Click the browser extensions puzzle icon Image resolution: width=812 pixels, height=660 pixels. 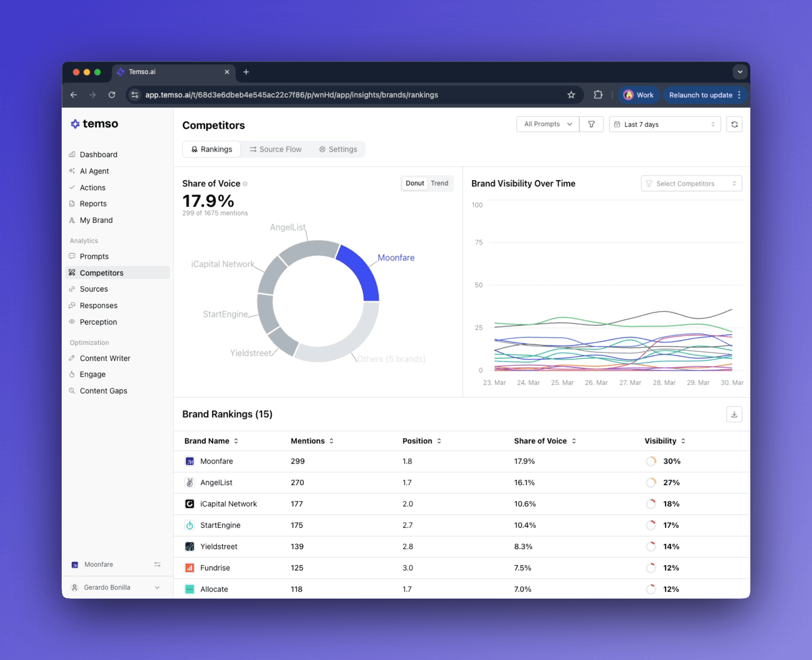[x=598, y=95]
